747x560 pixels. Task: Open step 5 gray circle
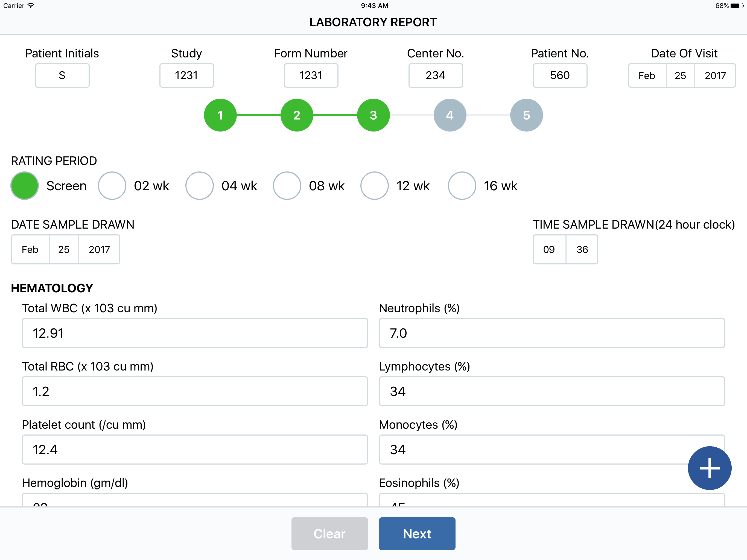526,115
